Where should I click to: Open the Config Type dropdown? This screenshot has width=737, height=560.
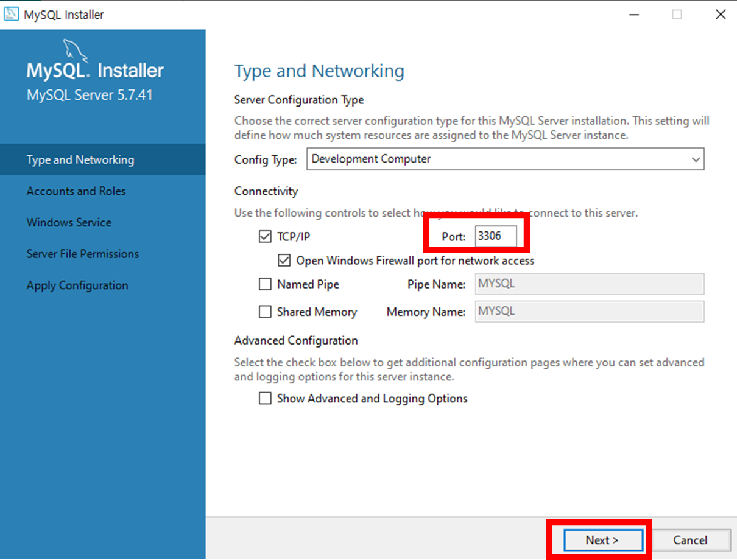pyautogui.click(x=505, y=159)
